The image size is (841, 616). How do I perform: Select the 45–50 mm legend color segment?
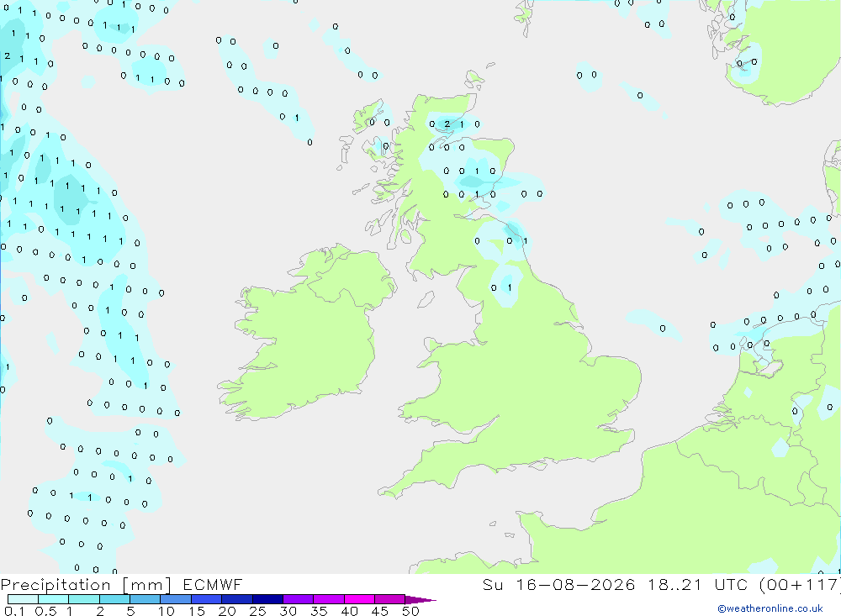pyautogui.click(x=390, y=599)
